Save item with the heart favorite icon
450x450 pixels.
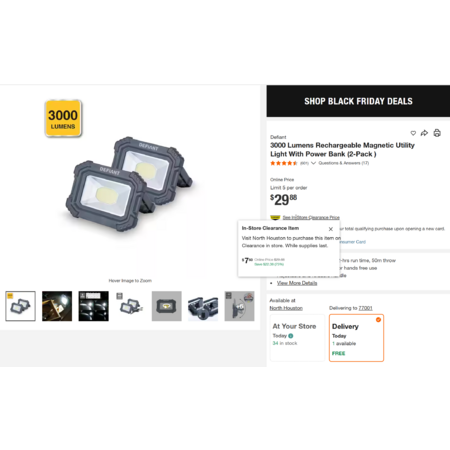coord(413,133)
